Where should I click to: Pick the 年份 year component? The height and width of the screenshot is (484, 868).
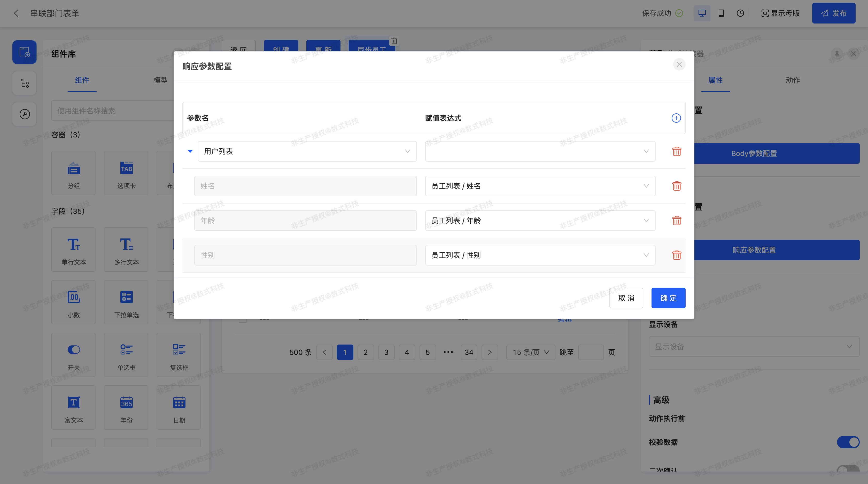tap(126, 408)
